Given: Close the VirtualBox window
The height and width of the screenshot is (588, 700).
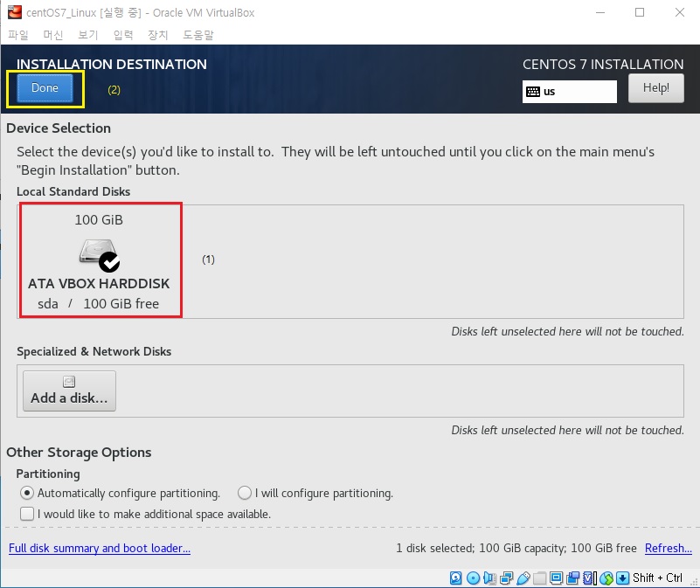Looking at the screenshot, I should [x=680, y=12].
